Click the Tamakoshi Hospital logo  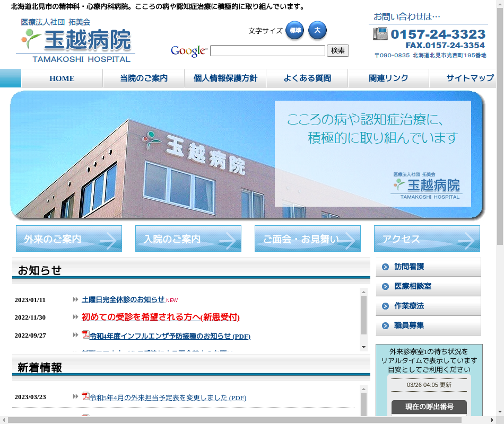click(x=75, y=41)
